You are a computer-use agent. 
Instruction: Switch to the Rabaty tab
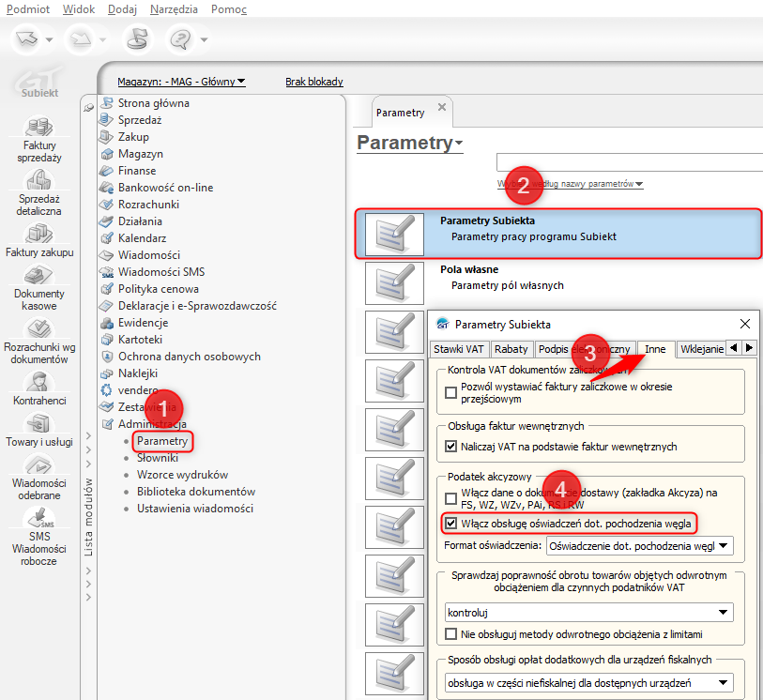coord(511,349)
